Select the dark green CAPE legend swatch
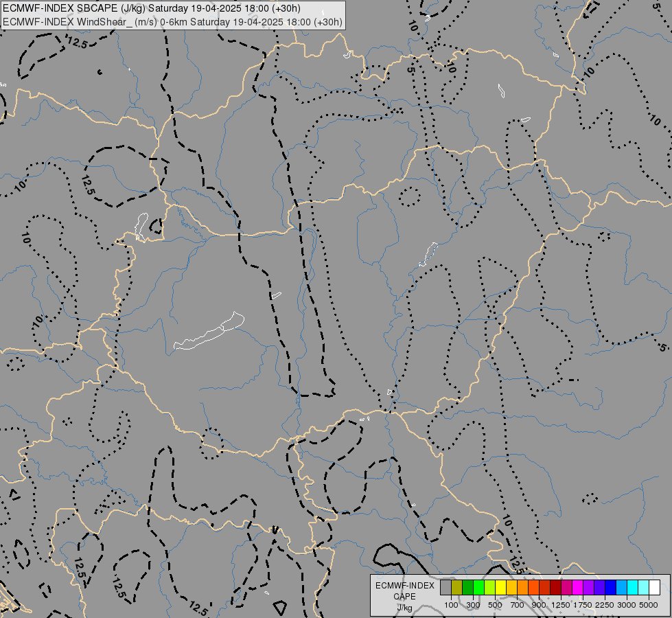672x618 pixels. (x=468, y=587)
